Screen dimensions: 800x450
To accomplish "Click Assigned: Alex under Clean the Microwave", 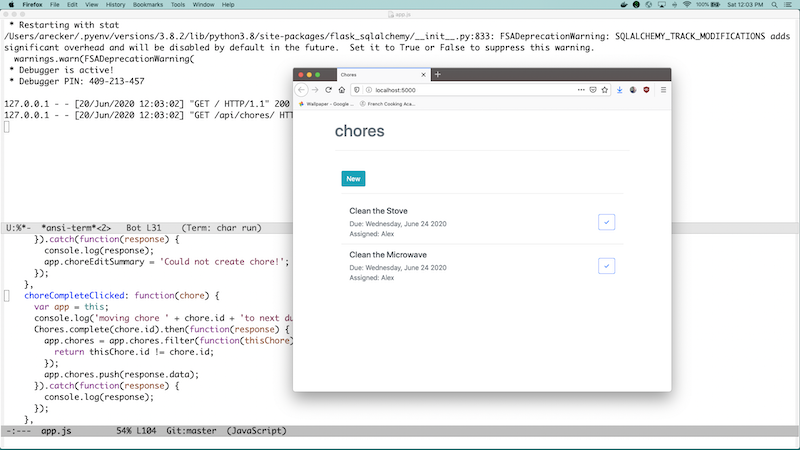I will (371, 278).
